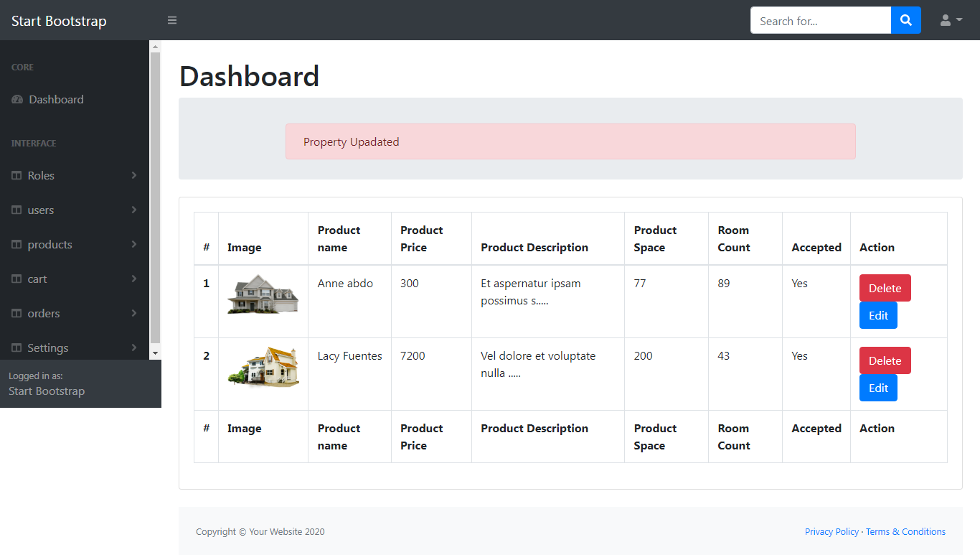Click the blue search magnifier button
This screenshot has width=980, height=555.
point(906,20)
